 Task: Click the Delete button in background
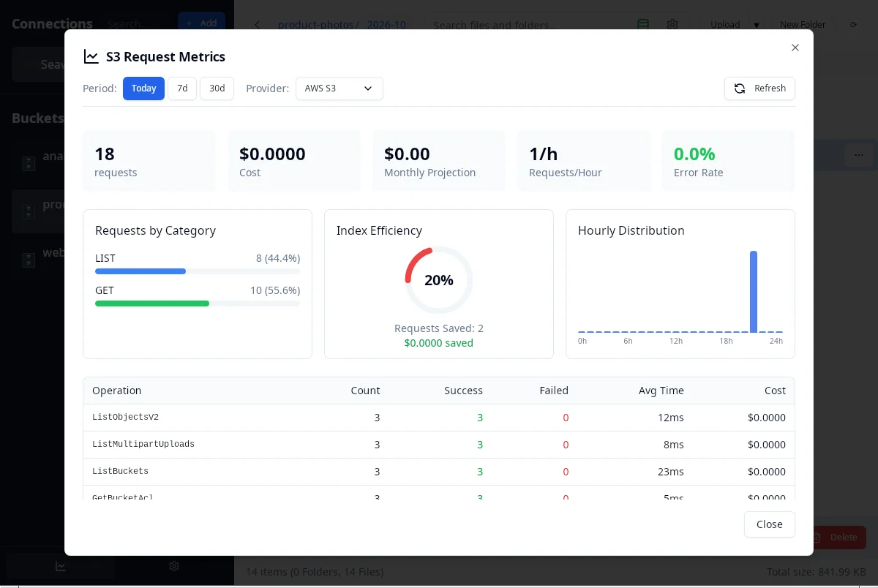[836, 538]
